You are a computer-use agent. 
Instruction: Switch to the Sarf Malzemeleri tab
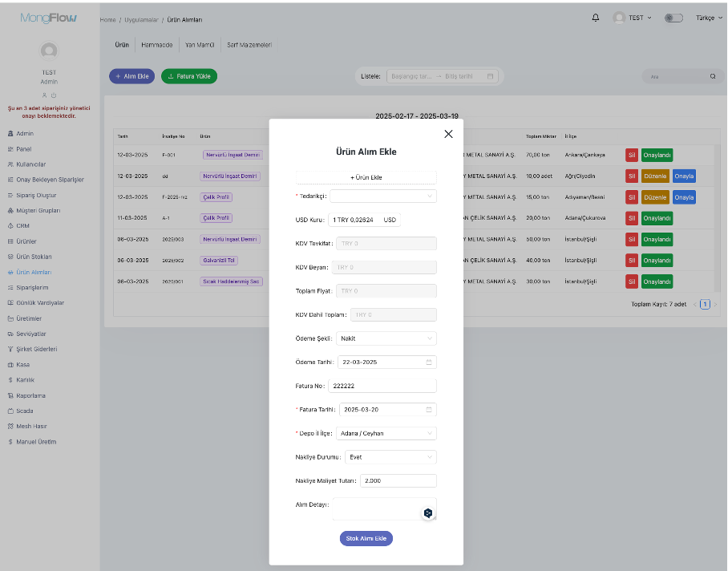point(249,45)
